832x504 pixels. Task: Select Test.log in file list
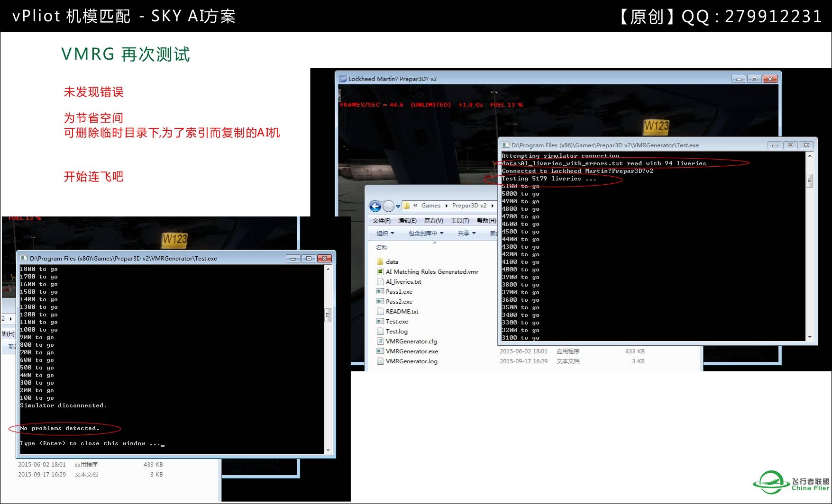coord(393,331)
